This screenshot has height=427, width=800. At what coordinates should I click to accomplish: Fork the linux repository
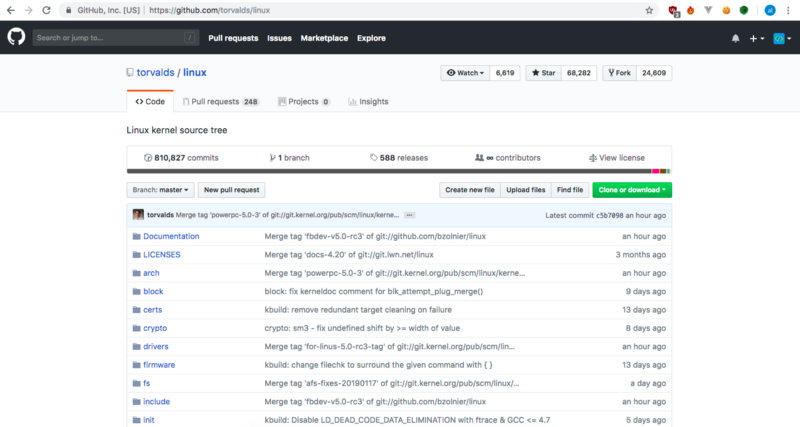[619, 73]
